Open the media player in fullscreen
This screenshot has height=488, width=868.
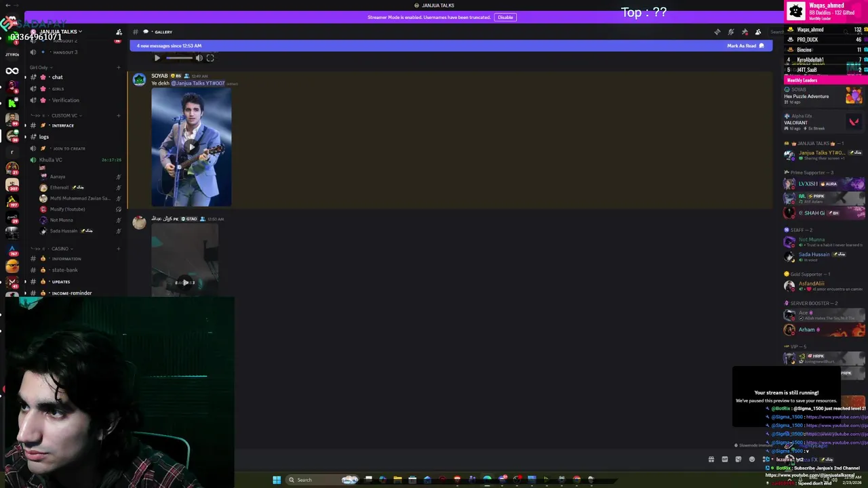[x=210, y=58]
